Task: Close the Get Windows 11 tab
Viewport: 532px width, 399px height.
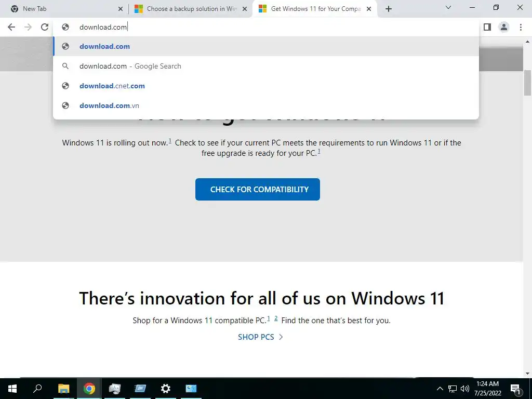Action: (x=369, y=9)
